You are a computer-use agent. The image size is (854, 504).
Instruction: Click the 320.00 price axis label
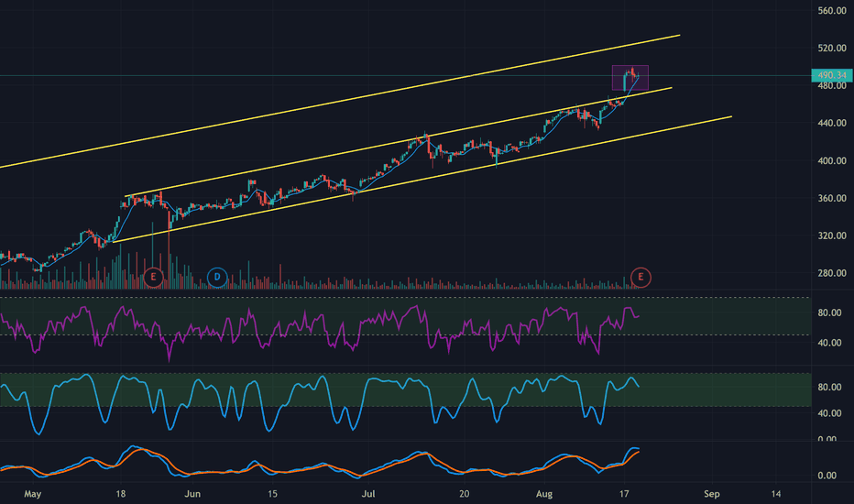click(x=832, y=236)
